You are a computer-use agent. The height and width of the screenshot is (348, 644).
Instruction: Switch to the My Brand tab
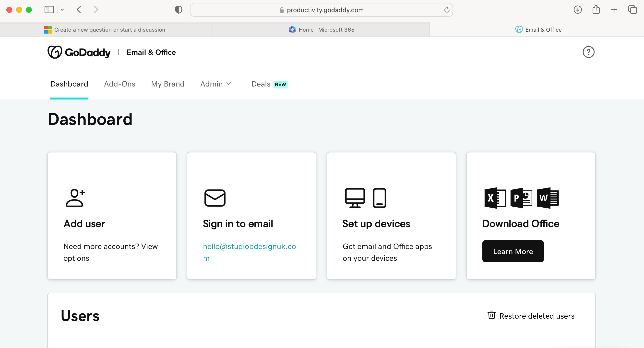click(168, 84)
